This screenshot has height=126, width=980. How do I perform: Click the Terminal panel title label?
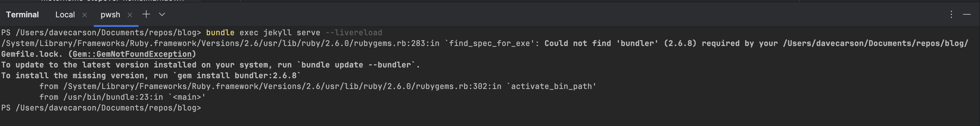pos(22,15)
